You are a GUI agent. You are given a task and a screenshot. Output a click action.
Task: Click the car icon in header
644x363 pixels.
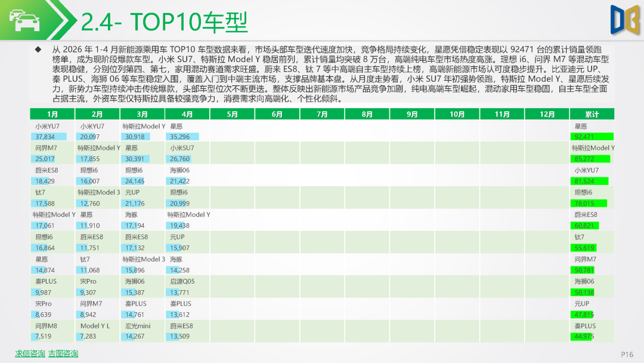tap(24, 20)
